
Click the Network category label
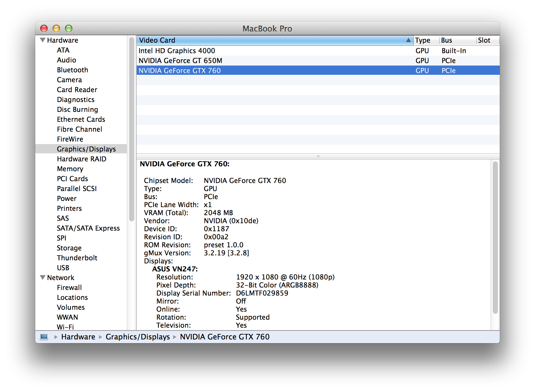point(61,278)
